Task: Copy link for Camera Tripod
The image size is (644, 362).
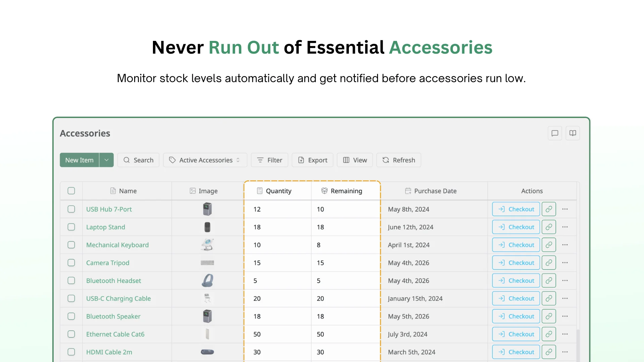Action: tap(549, 263)
